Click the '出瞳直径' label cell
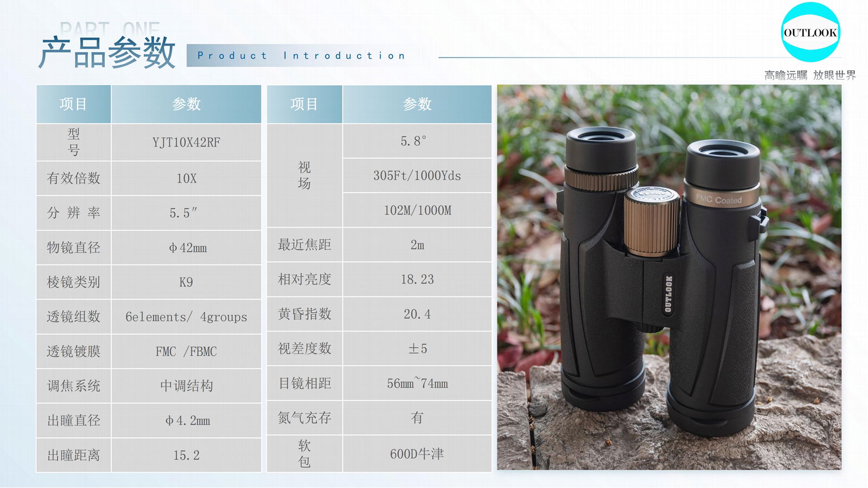Viewport: 868px width, 488px height. pos(74,420)
